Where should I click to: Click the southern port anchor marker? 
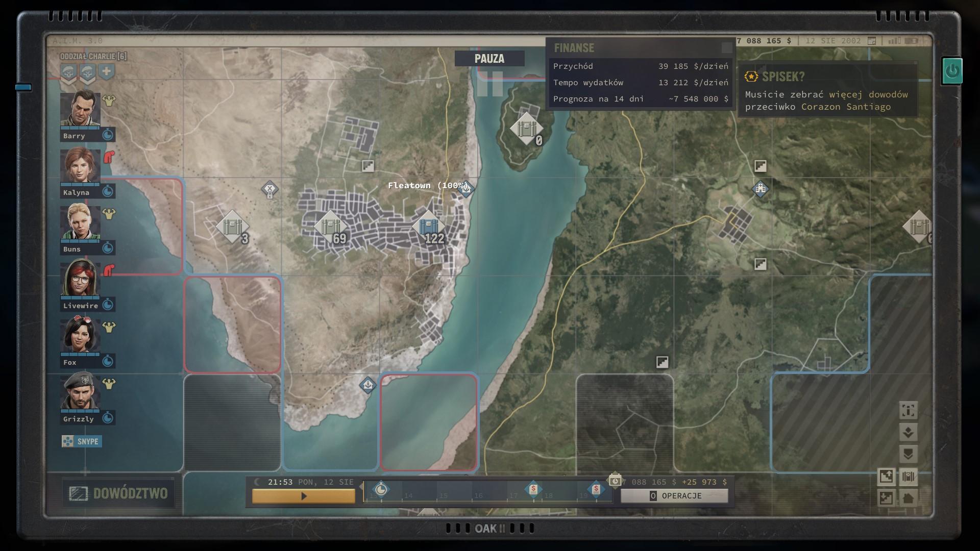[367, 385]
